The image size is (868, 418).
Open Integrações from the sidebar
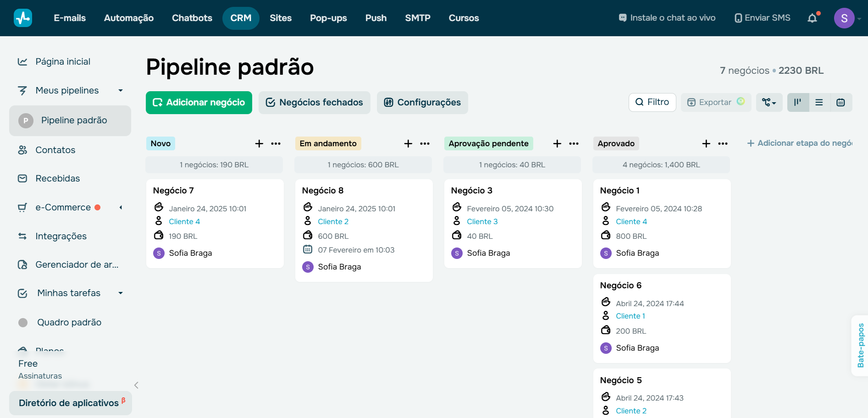pyautogui.click(x=61, y=236)
